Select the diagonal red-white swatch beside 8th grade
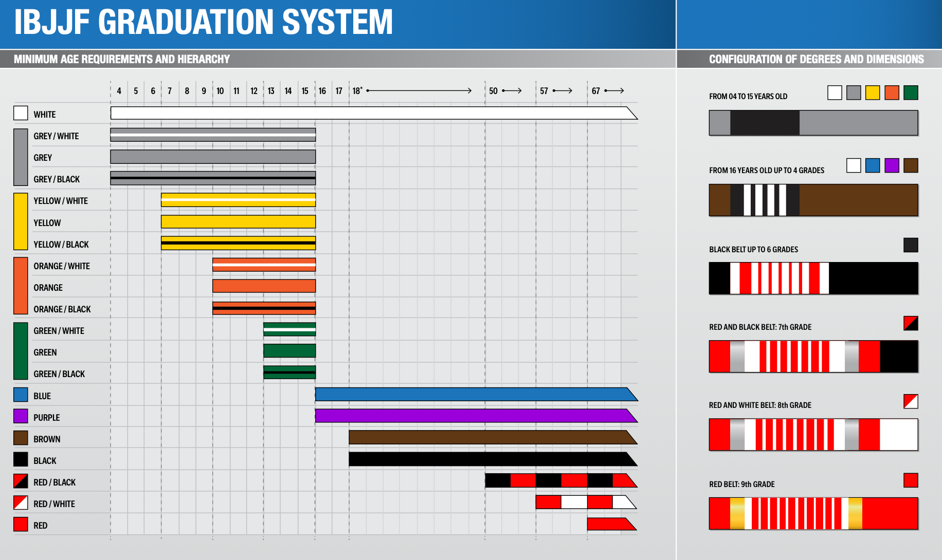 coord(911,401)
